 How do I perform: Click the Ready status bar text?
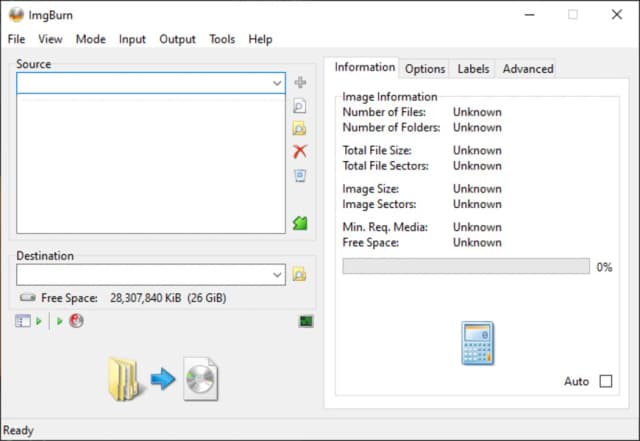pyautogui.click(x=18, y=430)
